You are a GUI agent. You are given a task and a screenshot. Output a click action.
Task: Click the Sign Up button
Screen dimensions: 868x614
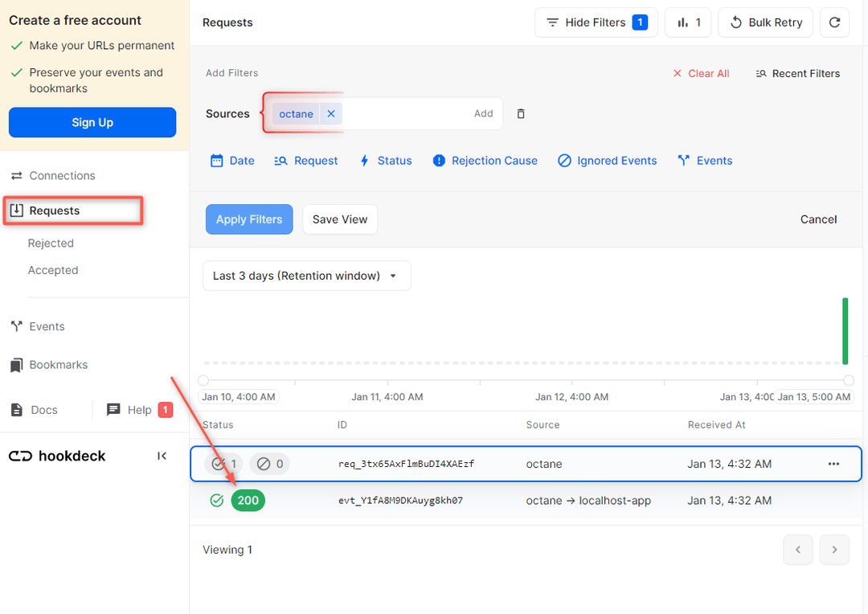92,122
